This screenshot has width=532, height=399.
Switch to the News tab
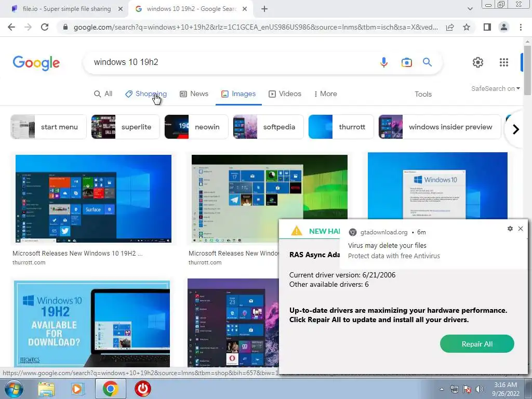tap(194, 94)
